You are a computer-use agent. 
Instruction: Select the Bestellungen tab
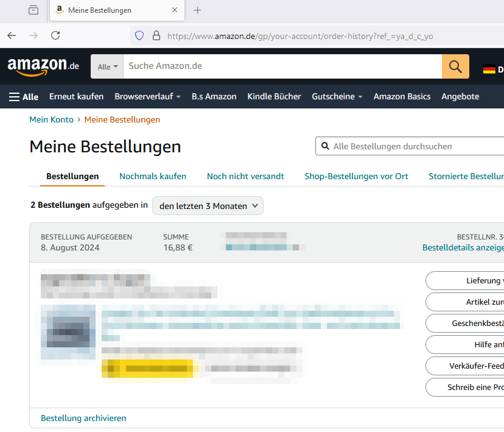point(72,176)
